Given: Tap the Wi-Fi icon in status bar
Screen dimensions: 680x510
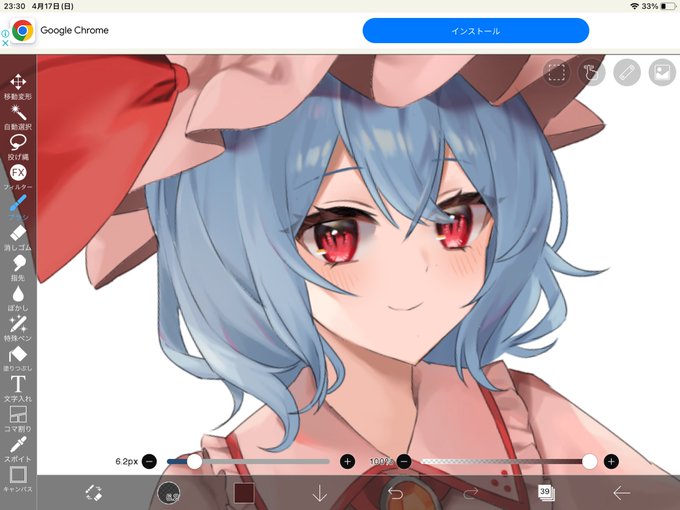Looking at the screenshot, I should pyautogui.click(x=634, y=6).
